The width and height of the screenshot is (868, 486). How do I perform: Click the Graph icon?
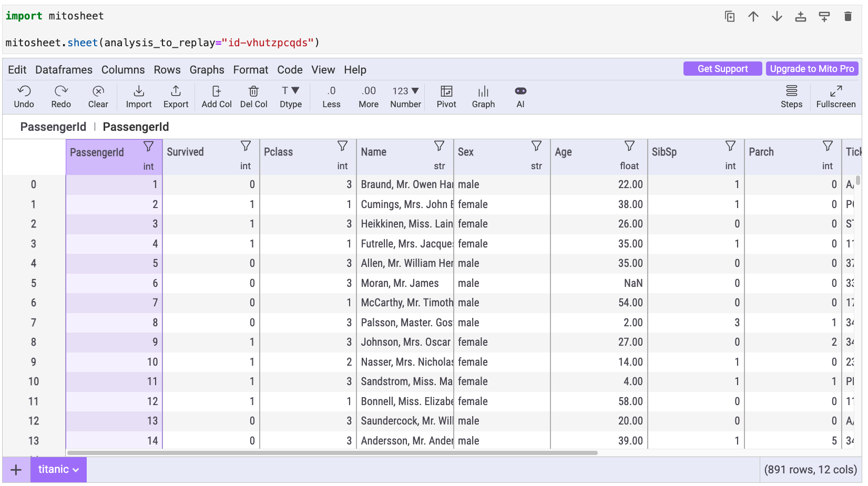483,97
